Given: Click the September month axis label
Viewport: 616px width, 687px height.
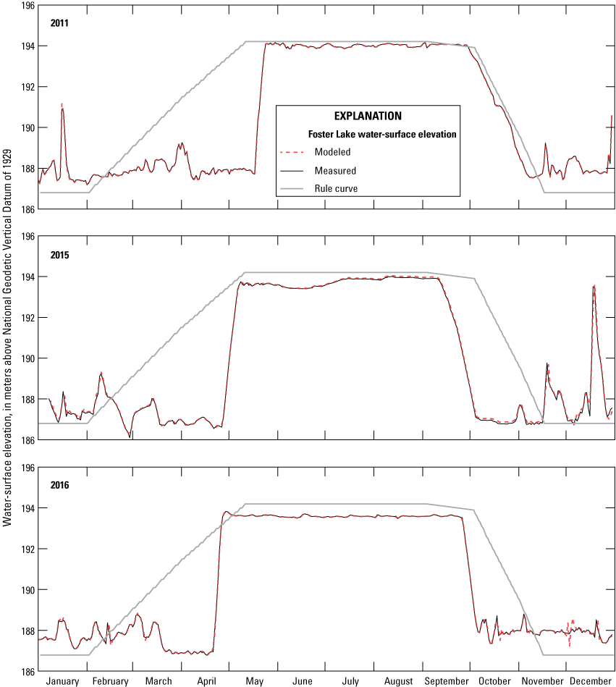Looking at the screenshot, I should (x=447, y=681).
